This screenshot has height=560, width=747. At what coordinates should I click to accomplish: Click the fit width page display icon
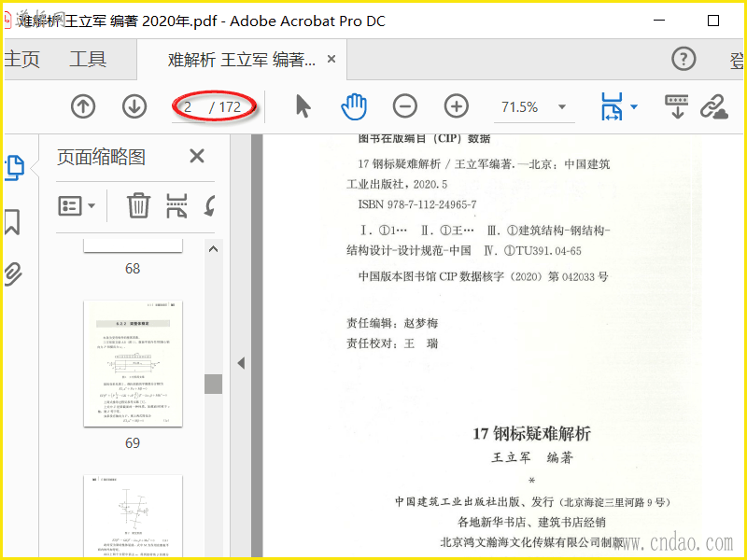[x=612, y=106]
